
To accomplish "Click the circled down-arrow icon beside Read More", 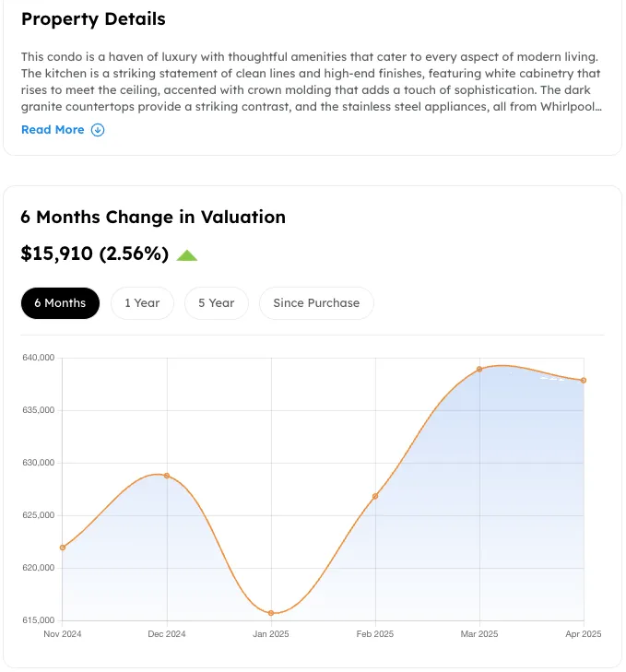I will 98,130.
